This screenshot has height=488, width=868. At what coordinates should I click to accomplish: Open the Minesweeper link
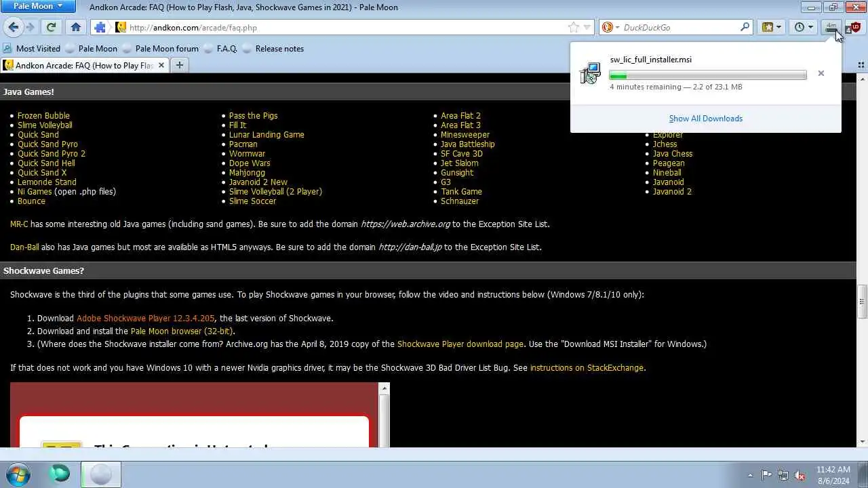[465, 135]
